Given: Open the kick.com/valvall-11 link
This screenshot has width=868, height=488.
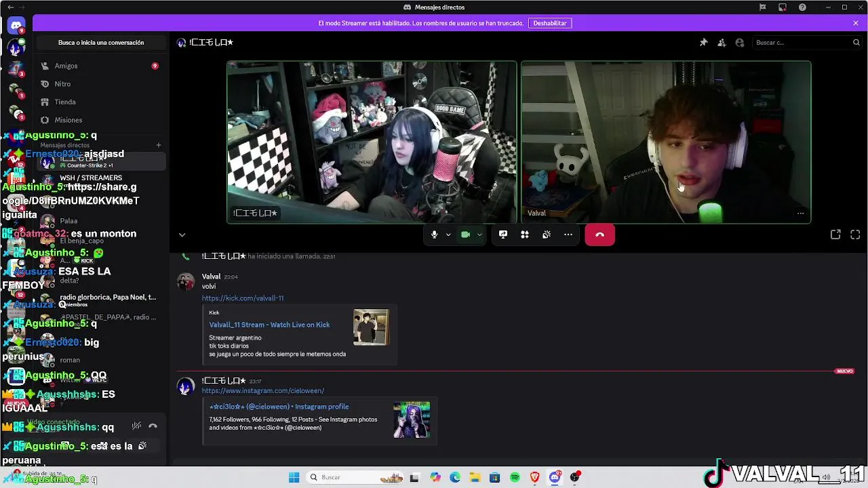Looking at the screenshot, I should 243,298.
